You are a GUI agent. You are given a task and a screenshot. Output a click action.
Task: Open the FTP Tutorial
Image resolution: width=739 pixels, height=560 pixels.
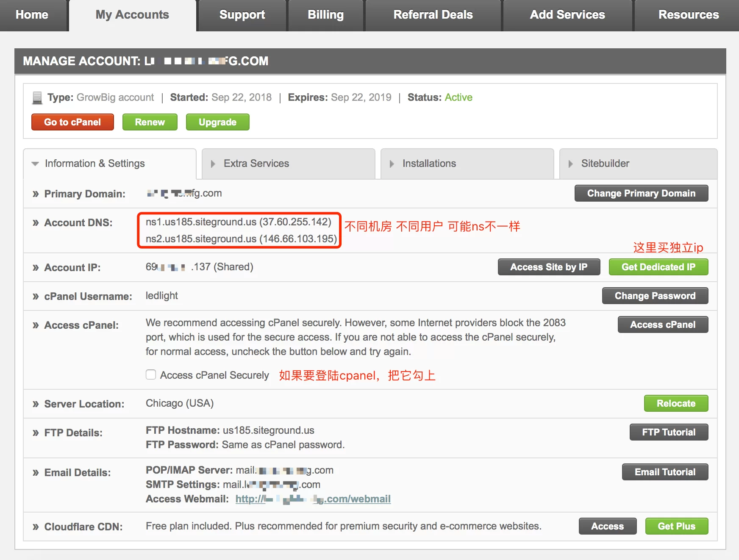(669, 432)
